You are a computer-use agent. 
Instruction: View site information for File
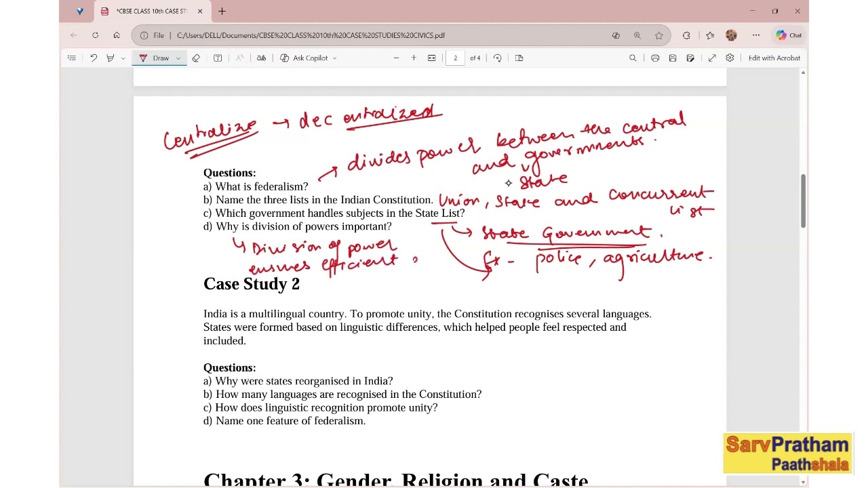tap(153, 35)
